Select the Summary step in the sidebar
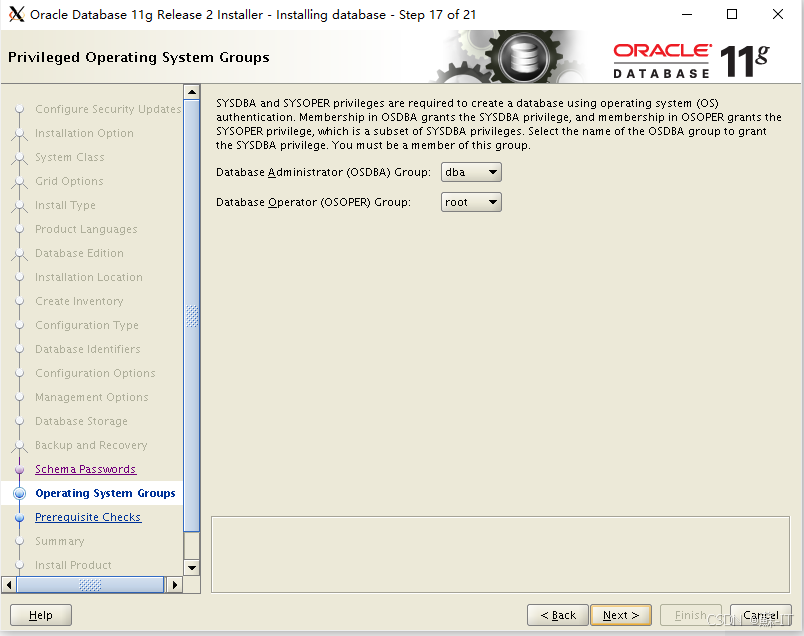This screenshot has height=636, width=804. [57, 541]
